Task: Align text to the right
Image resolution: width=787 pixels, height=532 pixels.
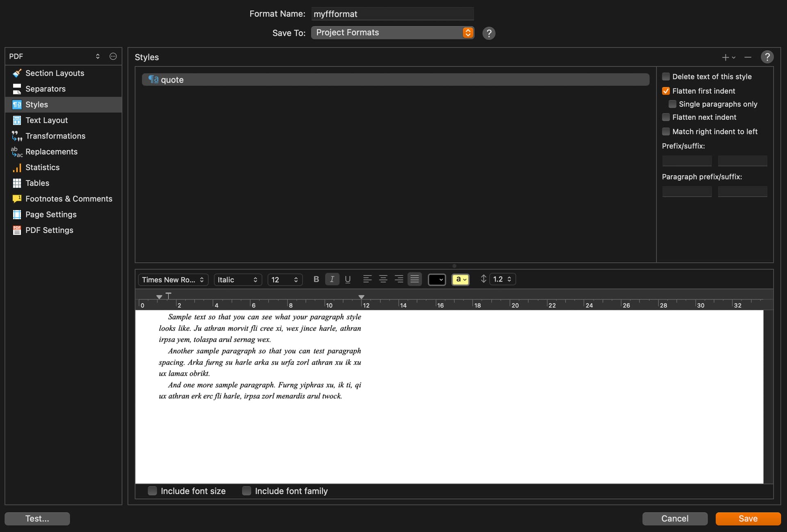Action: click(399, 280)
